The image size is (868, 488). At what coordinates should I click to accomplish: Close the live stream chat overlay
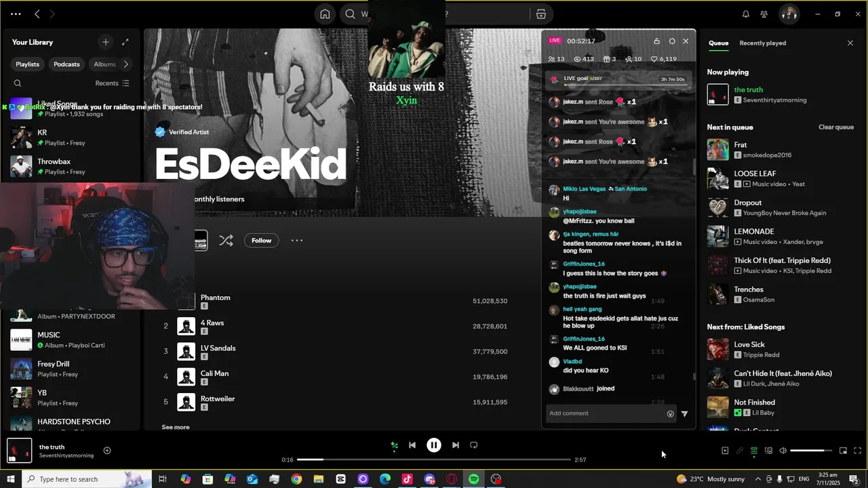[x=686, y=41]
